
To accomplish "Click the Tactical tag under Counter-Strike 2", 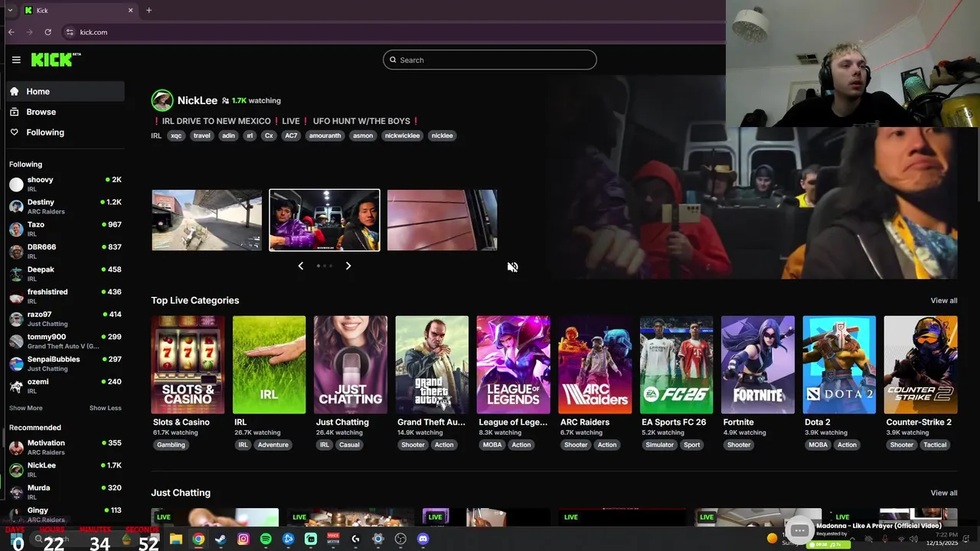I will (935, 445).
